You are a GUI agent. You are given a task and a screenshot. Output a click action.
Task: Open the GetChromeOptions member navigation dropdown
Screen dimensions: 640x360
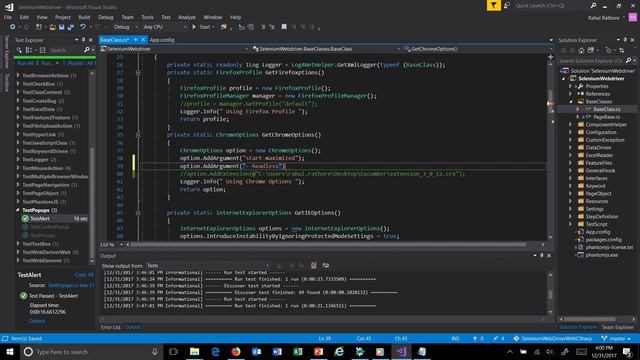(478, 49)
